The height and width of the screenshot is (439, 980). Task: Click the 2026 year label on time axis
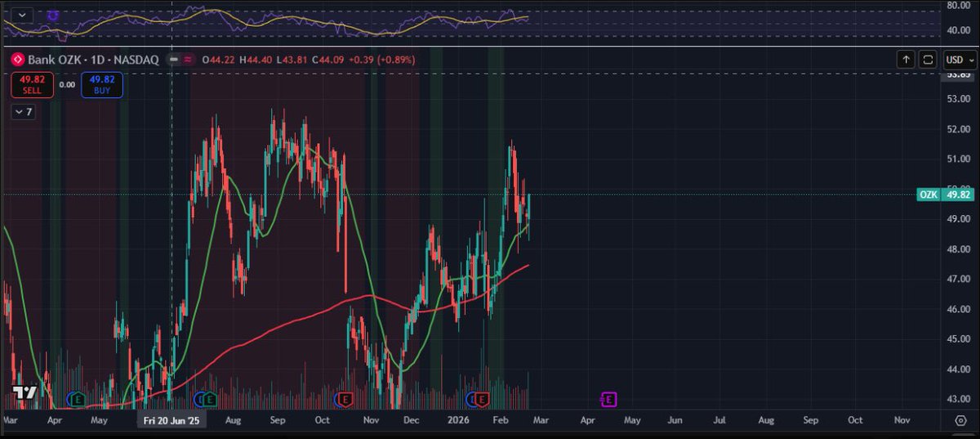point(457,419)
